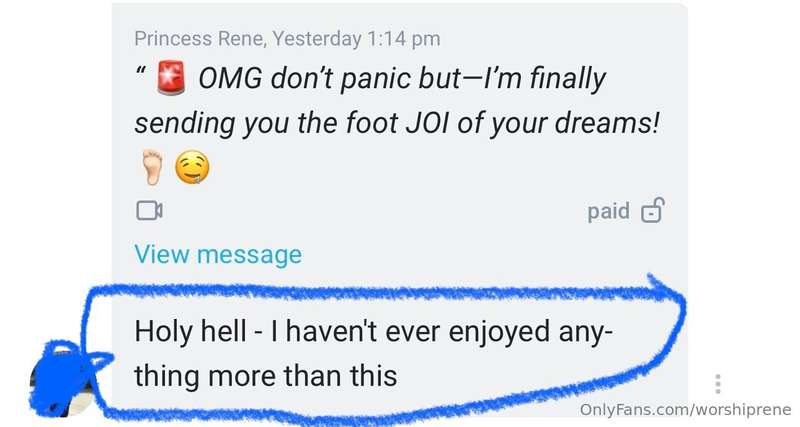This screenshot has width=800, height=427.
Task: Click the OnlyFans.com/worshiprene watermark
Action: (685, 409)
